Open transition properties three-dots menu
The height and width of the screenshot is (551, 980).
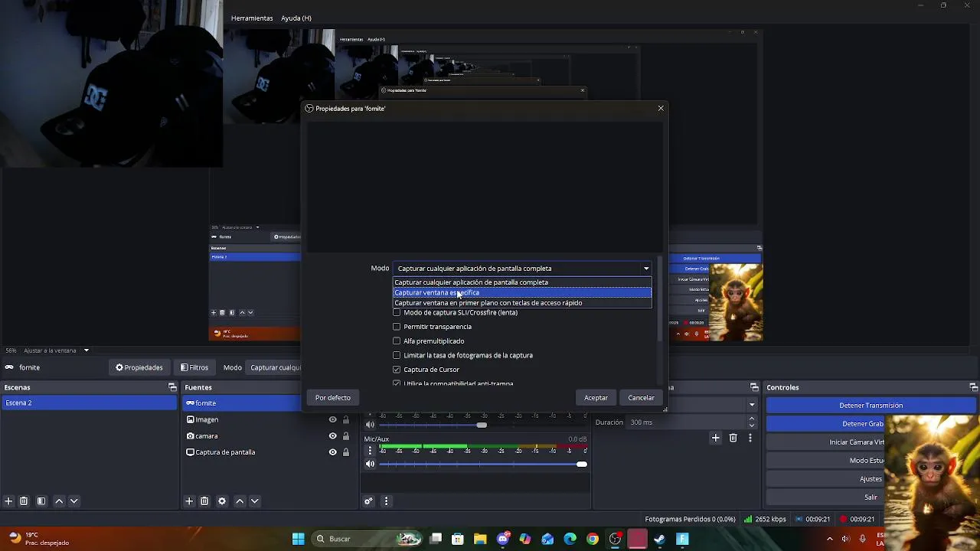pos(750,438)
